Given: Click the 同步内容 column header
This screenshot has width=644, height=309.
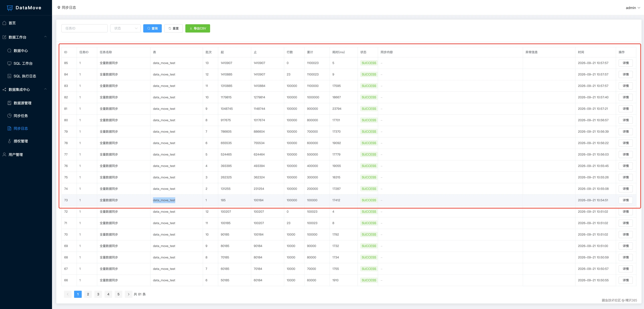Looking at the screenshot, I should [x=386, y=52].
